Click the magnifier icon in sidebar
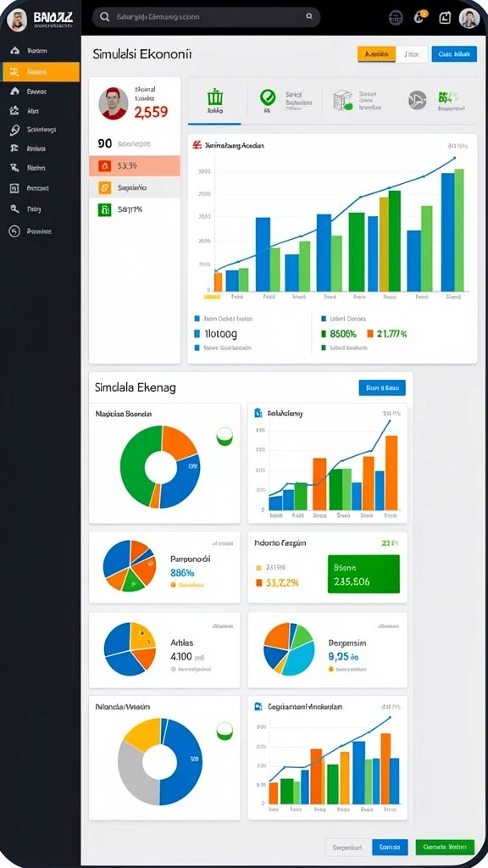This screenshot has width=488, height=868. pyautogui.click(x=15, y=209)
